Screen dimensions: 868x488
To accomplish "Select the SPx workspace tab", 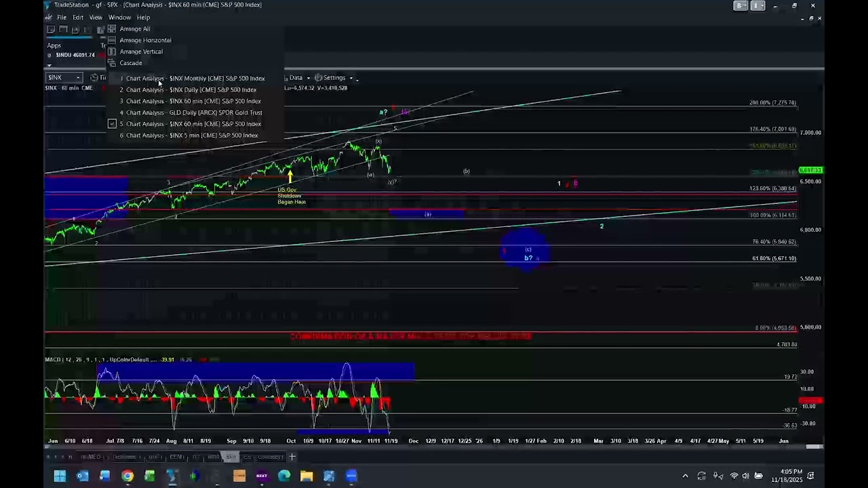I will click(x=231, y=457).
